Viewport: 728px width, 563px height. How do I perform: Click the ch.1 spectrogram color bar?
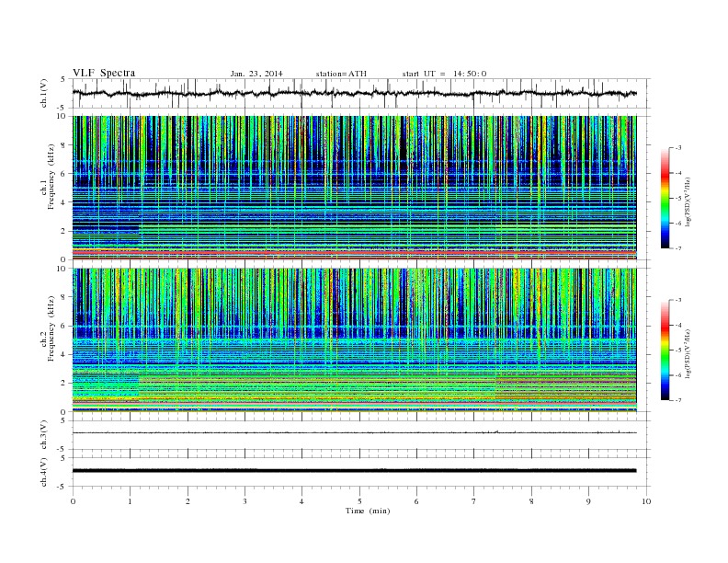(665, 198)
